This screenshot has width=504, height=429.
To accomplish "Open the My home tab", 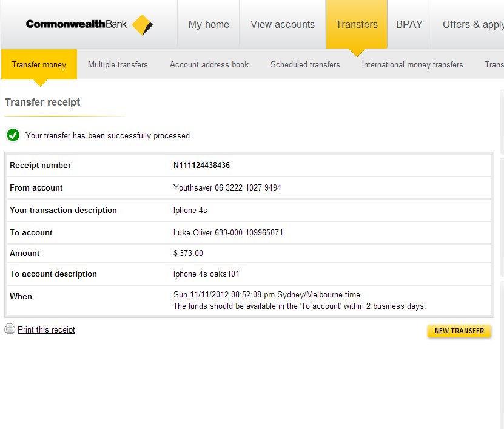I will 209,24.
